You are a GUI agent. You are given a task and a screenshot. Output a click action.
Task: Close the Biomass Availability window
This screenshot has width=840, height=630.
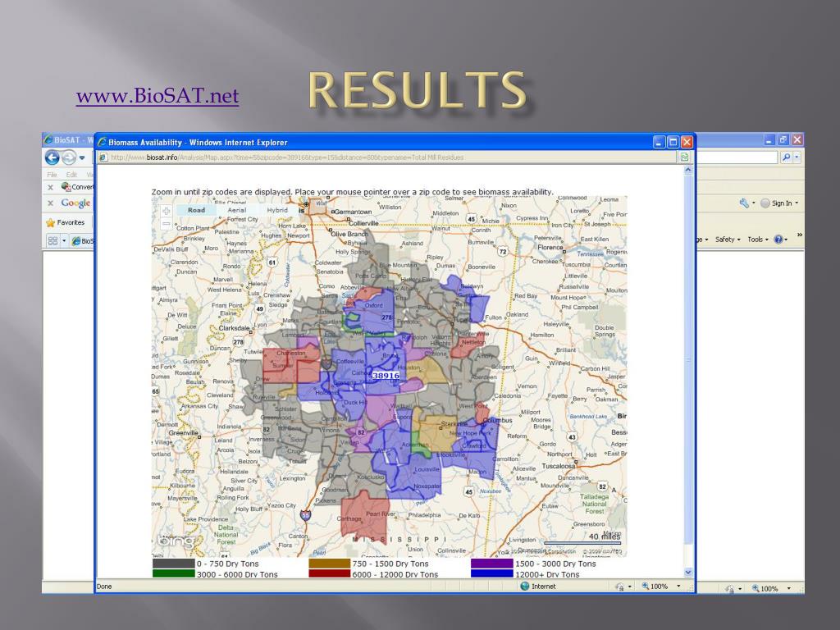pyautogui.click(x=687, y=142)
